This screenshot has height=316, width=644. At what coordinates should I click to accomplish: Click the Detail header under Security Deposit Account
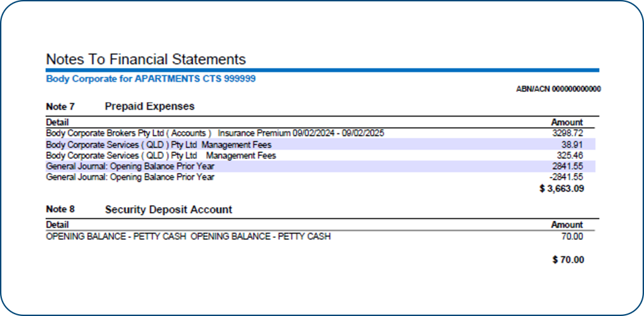click(x=57, y=224)
